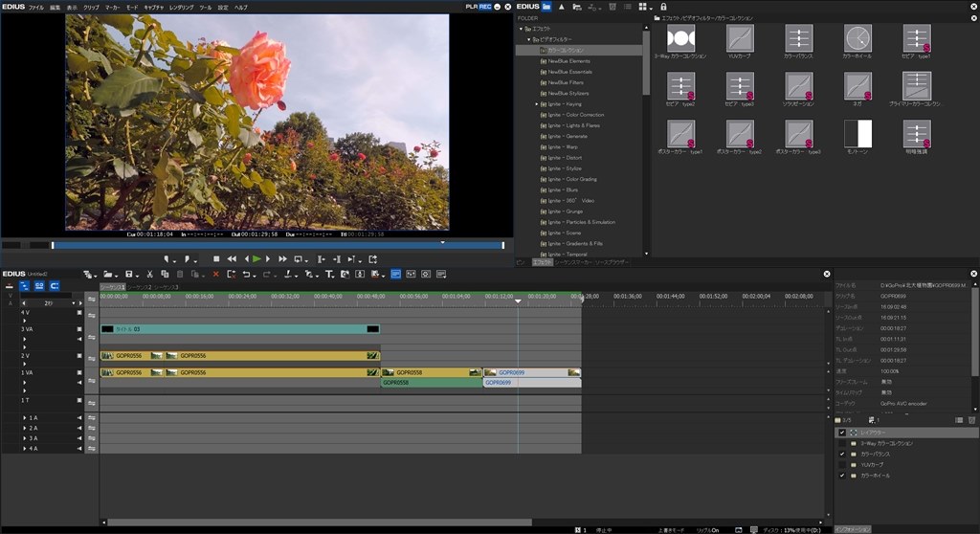Step forward one frame

pyautogui.click(x=268, y=259)
